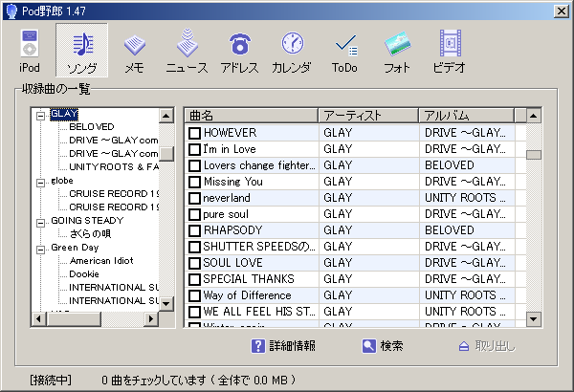
Task: Select the さくらの唄 album in tree
Action: click(90, 233)
